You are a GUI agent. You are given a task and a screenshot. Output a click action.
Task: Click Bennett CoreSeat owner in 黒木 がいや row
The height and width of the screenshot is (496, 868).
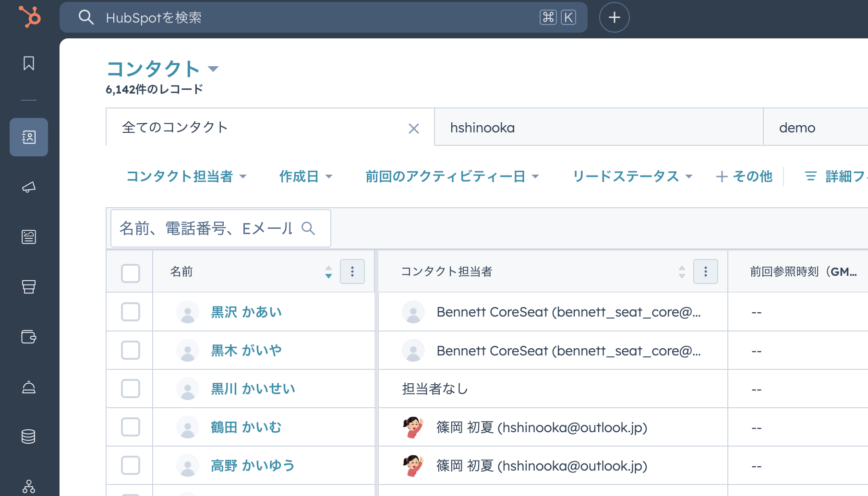coord(568,351)
